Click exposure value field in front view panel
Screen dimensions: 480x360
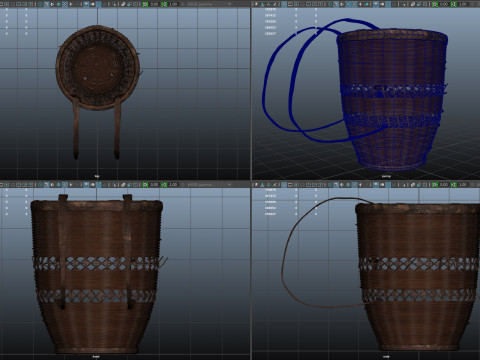click(x=154, y=184)
